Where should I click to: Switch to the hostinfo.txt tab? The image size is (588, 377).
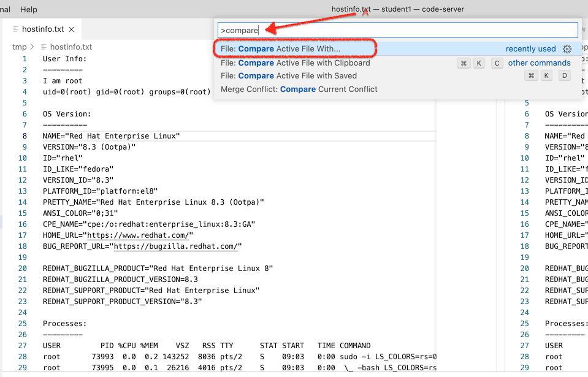(43, 28)
